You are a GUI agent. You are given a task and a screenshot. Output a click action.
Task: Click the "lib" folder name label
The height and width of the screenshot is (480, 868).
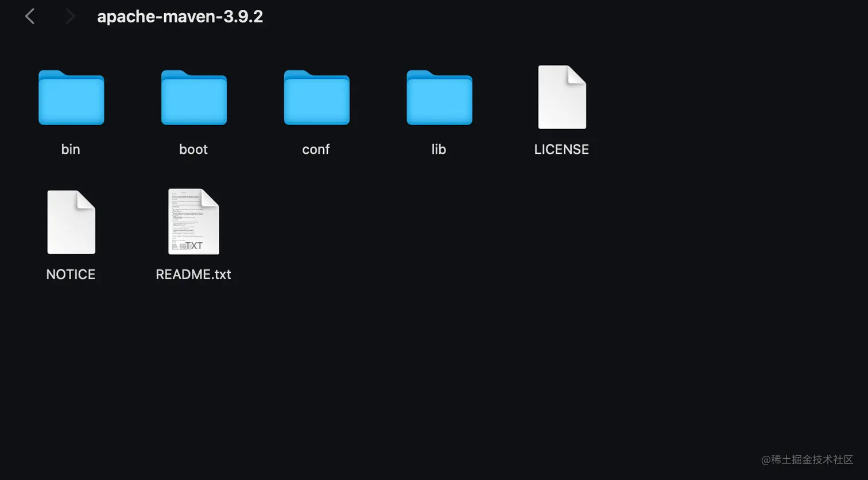(439, 149)
